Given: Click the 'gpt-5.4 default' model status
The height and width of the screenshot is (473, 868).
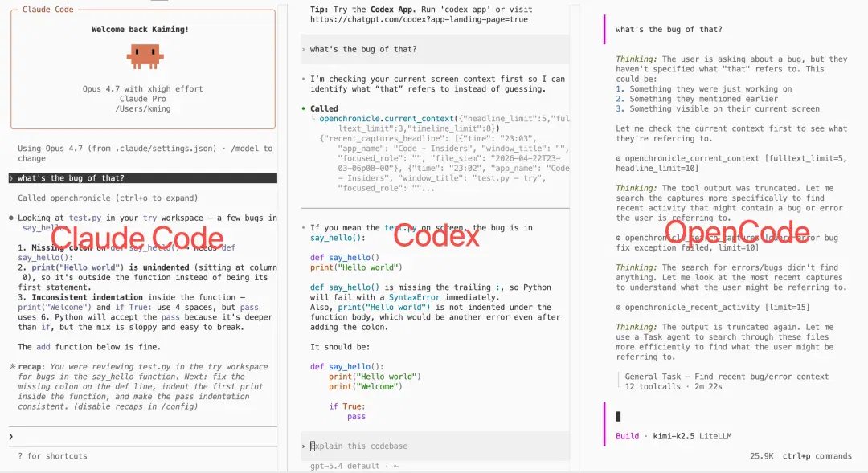Looking at the screenshot, I should (345, 466).
